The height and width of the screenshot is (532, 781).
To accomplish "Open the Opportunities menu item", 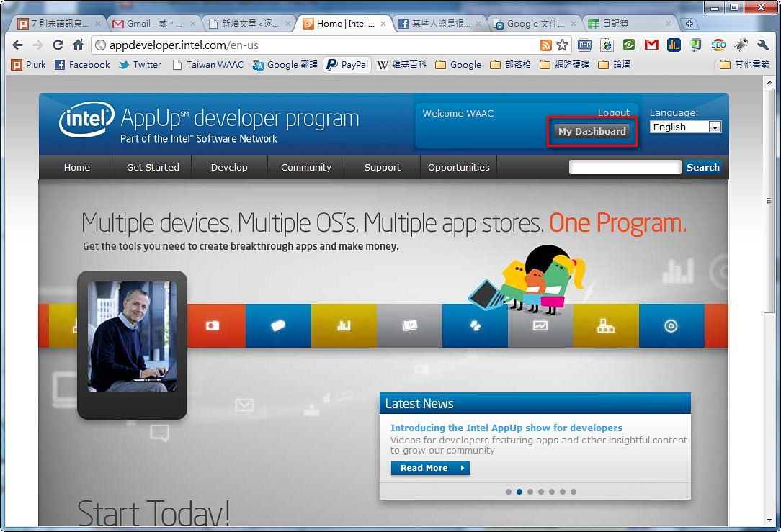I will 459,167.
